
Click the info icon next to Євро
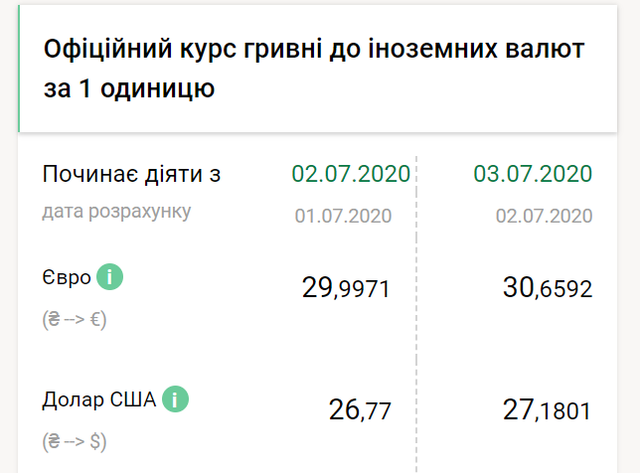click(x=112, y=278)
